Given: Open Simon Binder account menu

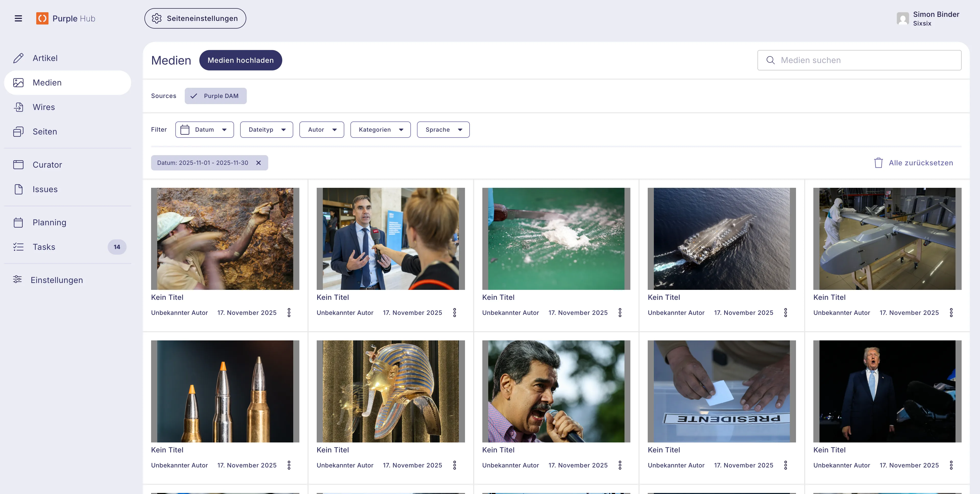Looking at the screenshot, I should 928,18.
